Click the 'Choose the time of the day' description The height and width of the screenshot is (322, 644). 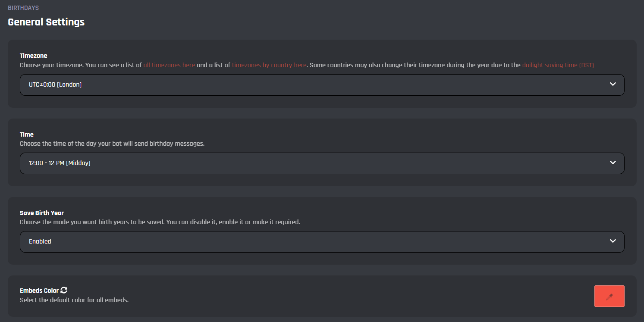pos(112,144)
